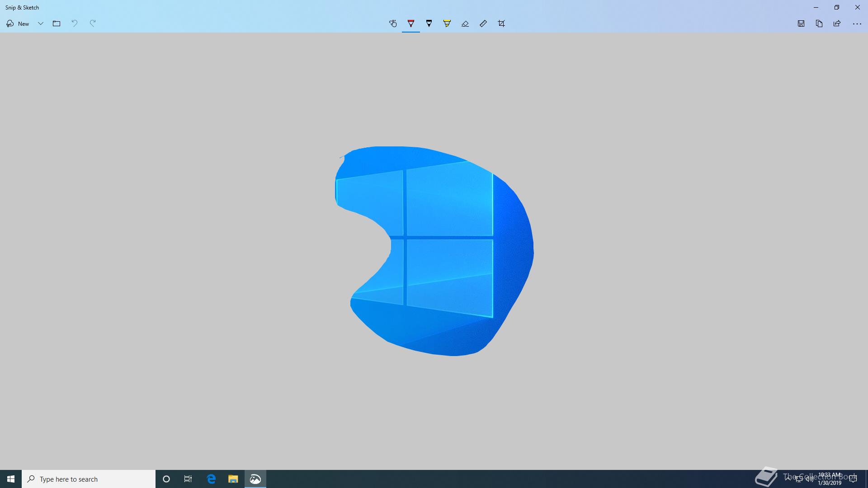Save the snip with the floppy icon
The height and width of the screenshot is (488, 868).
click(801, 23)
